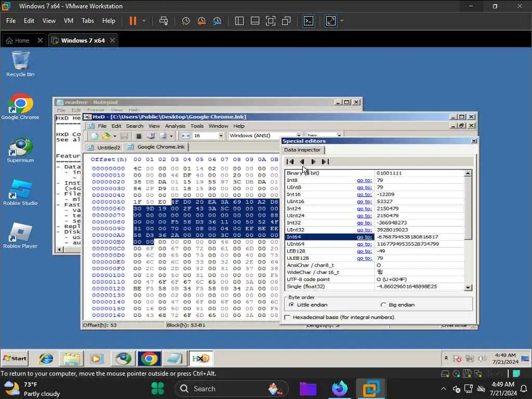
Task: Click HxD open file toolbar icon
Action: pos(106,136)
